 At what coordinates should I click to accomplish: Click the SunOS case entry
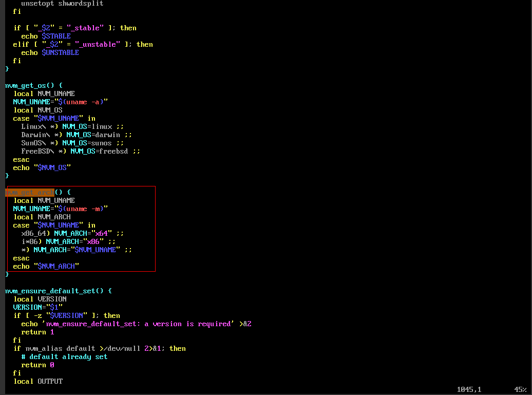[x=72, y=143]
